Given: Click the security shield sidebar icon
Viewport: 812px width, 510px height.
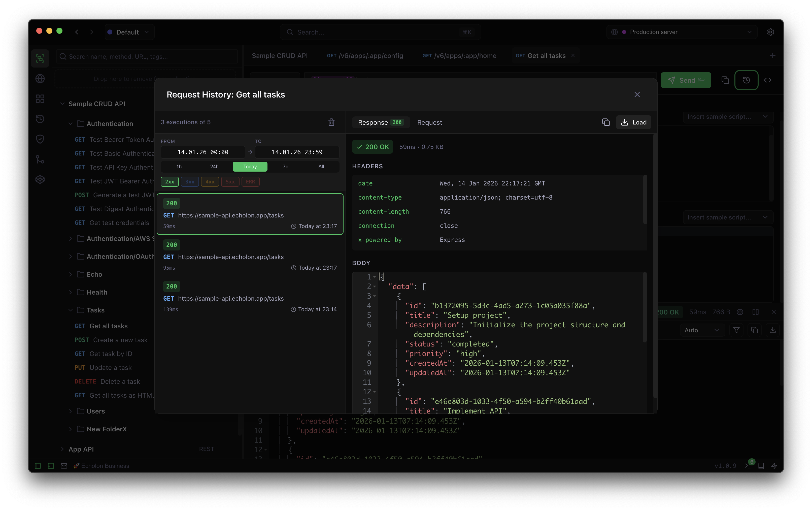Looking at the screenshot, I should pyautogui.click(x=40, y=139).
